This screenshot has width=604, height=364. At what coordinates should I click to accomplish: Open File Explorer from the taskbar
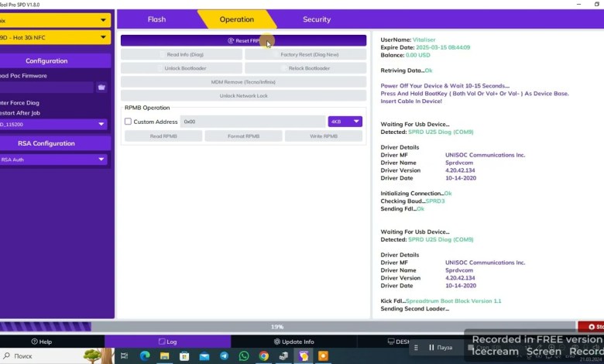164,356
